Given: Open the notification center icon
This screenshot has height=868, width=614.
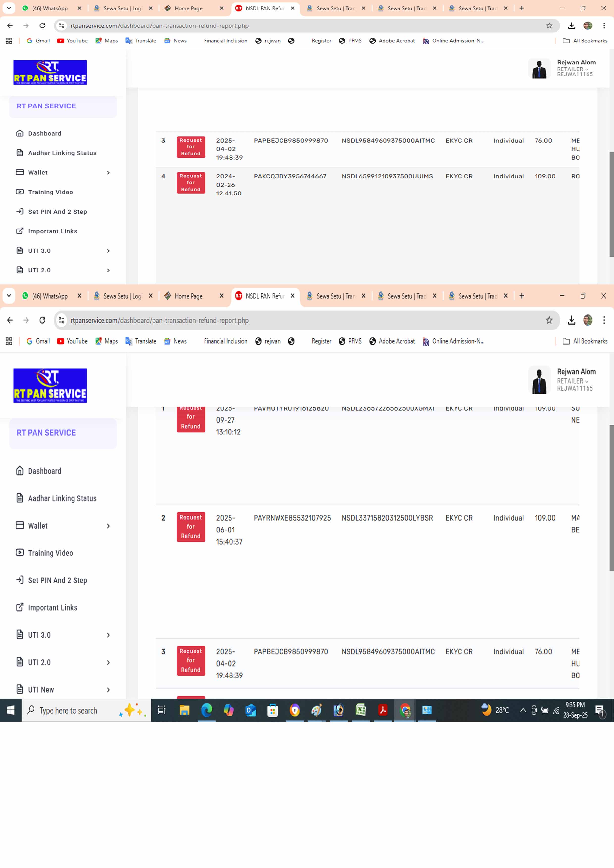Looking at the screenshot, I should (600, 710).
